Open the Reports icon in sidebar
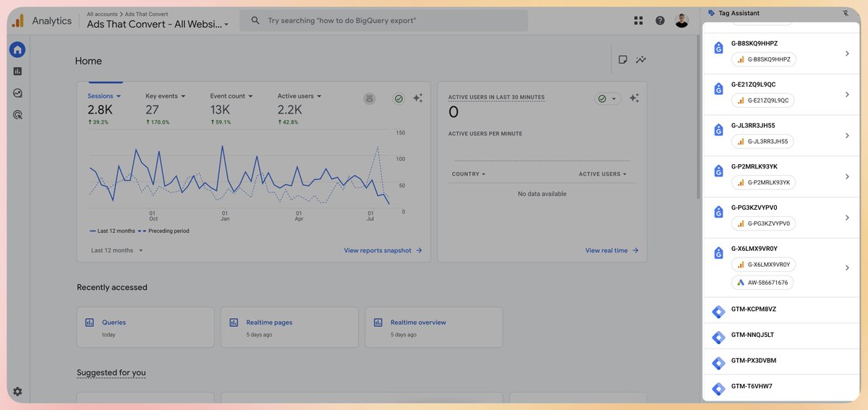This screenshot has height=410, width=868. tap(17, 71)
